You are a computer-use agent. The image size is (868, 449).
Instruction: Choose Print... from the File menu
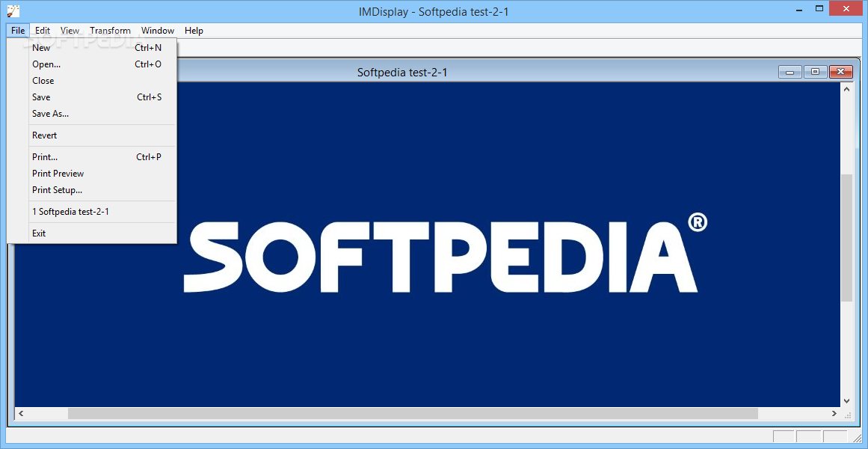[92, 157]
